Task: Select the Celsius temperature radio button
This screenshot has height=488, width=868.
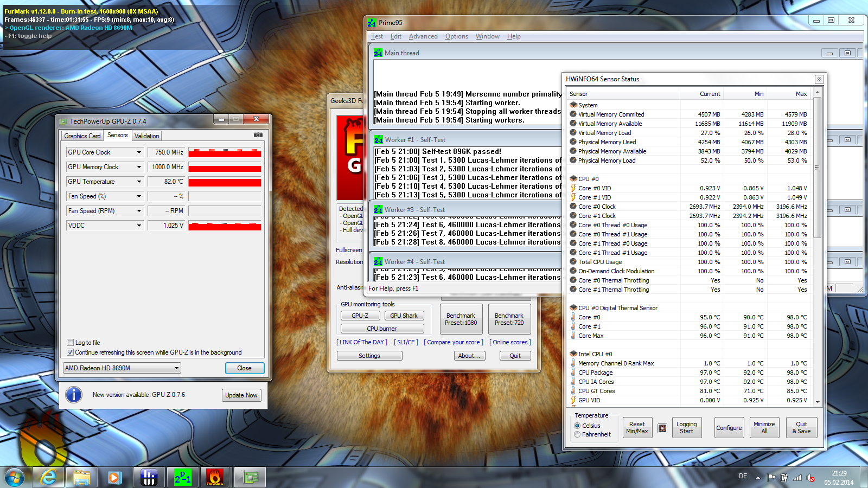Action: click(x=577, y=426)
